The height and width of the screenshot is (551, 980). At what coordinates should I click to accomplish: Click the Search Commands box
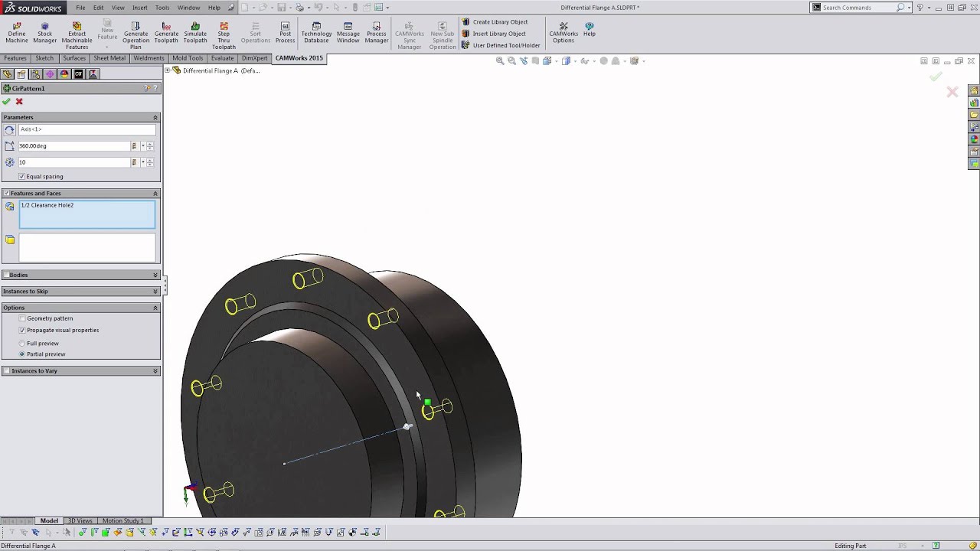(x=857, y=8)
